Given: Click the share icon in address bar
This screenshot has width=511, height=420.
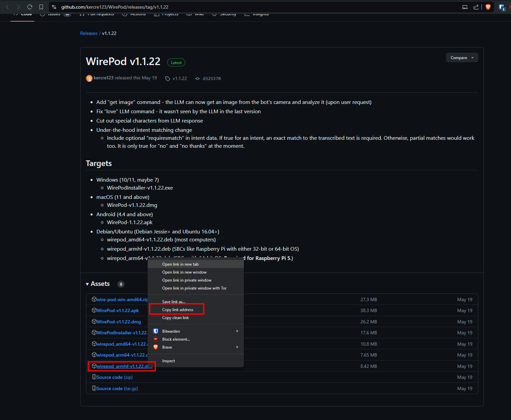Looking at the screenshot, I should [476, 7].
